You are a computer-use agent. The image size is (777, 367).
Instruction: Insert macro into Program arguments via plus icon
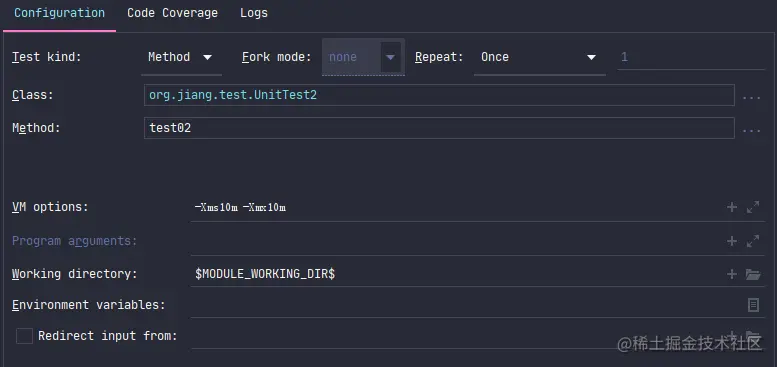731,241
